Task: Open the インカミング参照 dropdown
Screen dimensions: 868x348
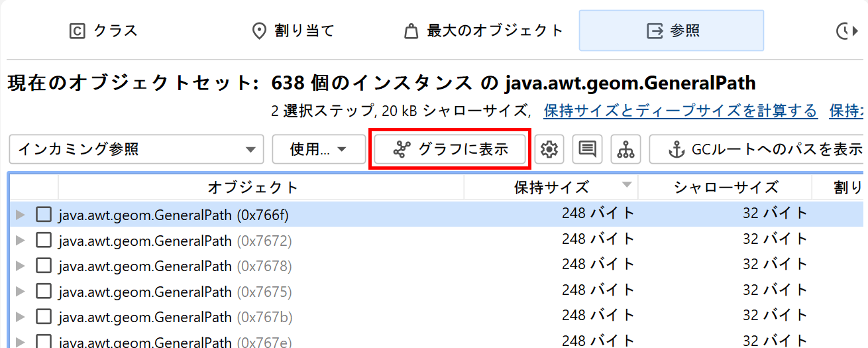Action: point(136,149)
